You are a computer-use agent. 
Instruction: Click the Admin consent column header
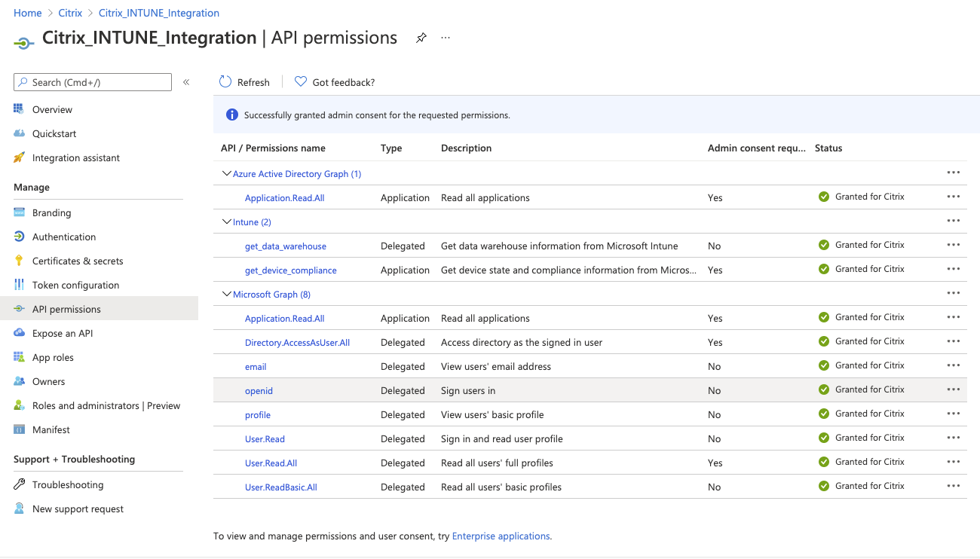(x=757, y=148)
